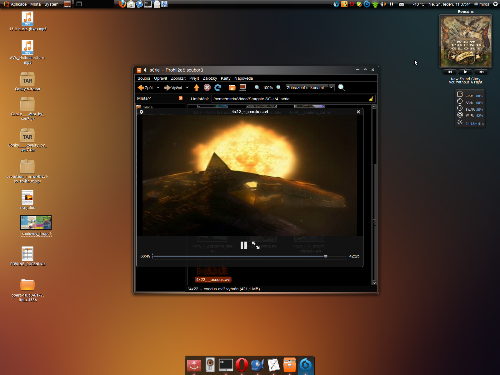Viewport: 500px width, 375px height.
Task: Click the green network icon in tray
Action: pos(375,4)
